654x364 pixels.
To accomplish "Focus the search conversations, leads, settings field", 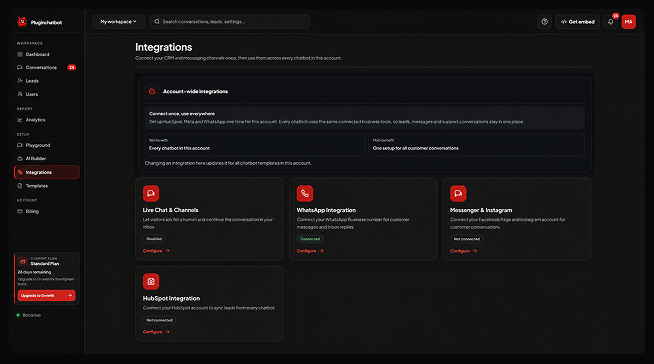I will pyautogui.click(x=230, y=22).
